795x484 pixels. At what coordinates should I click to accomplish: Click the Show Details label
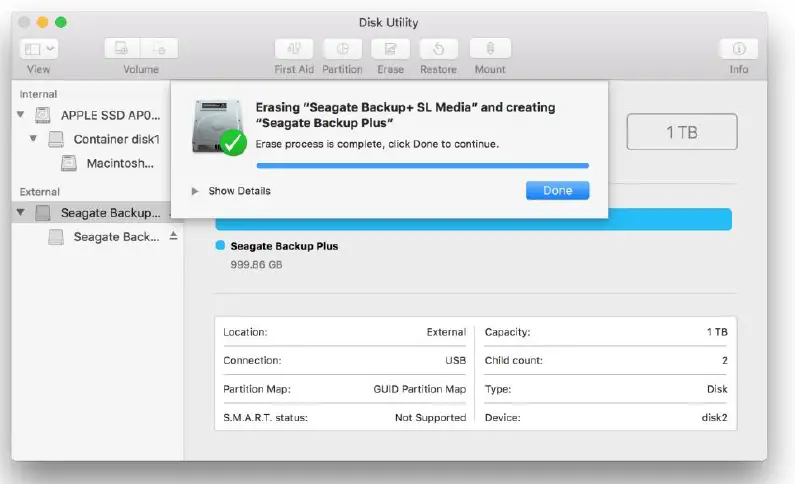click(x=240, y=191)
